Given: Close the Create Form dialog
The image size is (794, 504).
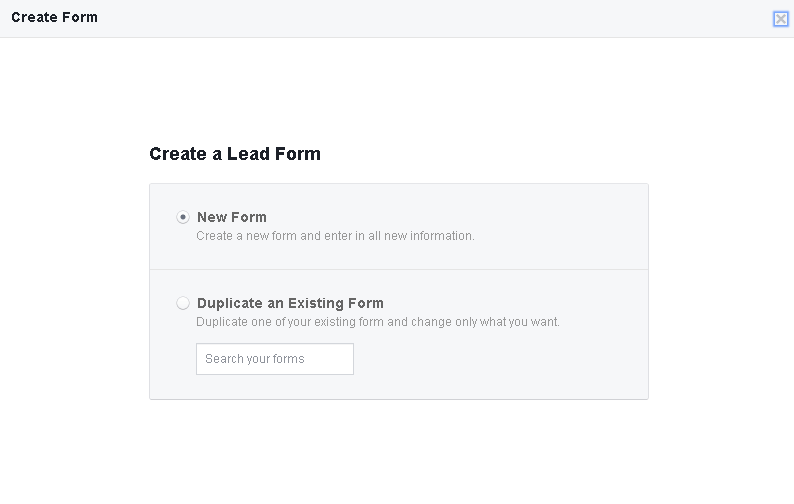Looking at the screenshot, I should click(x=781, y=19).
